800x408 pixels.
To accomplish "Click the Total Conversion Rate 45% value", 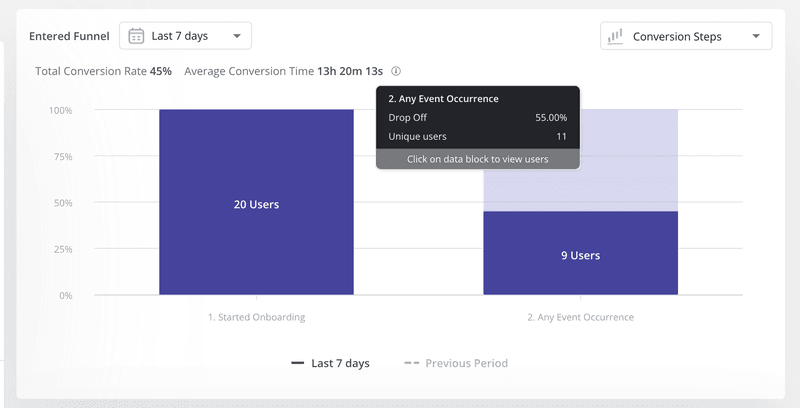I will (x=161, y=72).
